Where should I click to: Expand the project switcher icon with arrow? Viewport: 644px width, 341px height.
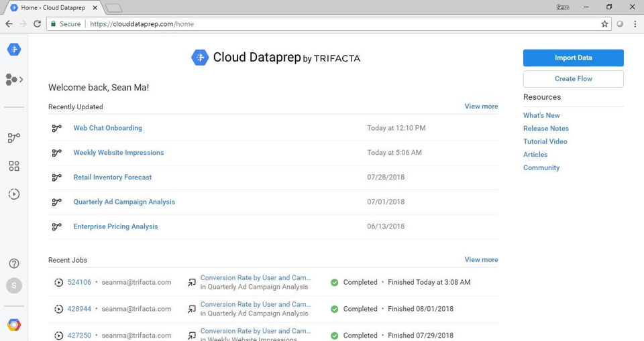pos(14,79)
